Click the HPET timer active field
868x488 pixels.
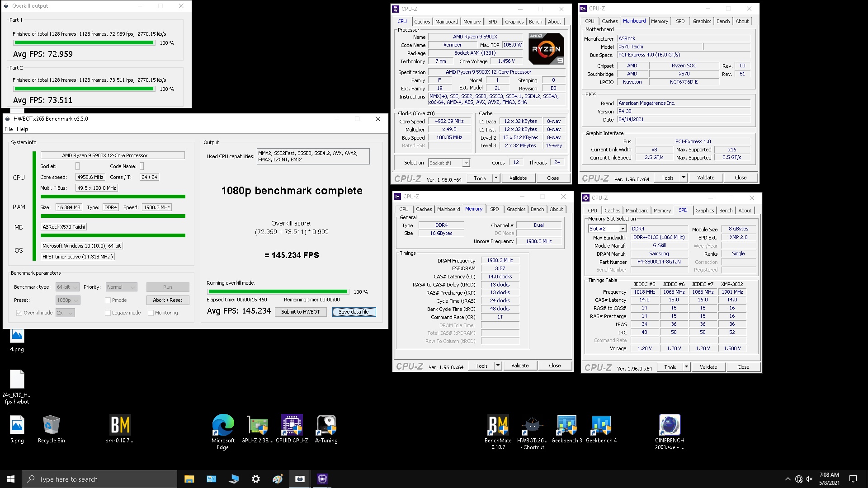coord(78,257)
